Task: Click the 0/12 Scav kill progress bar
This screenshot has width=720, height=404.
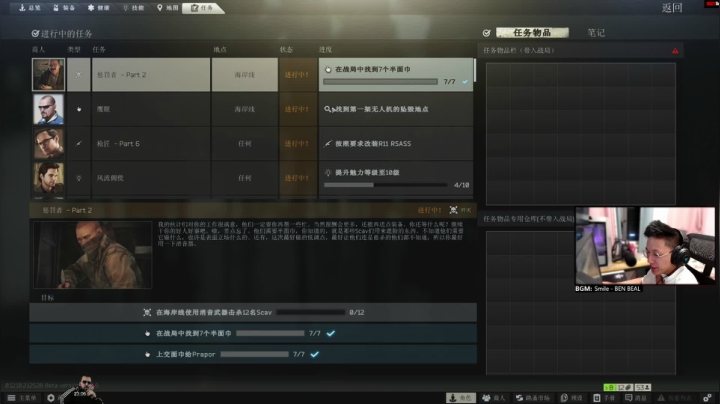Action: 310,312
